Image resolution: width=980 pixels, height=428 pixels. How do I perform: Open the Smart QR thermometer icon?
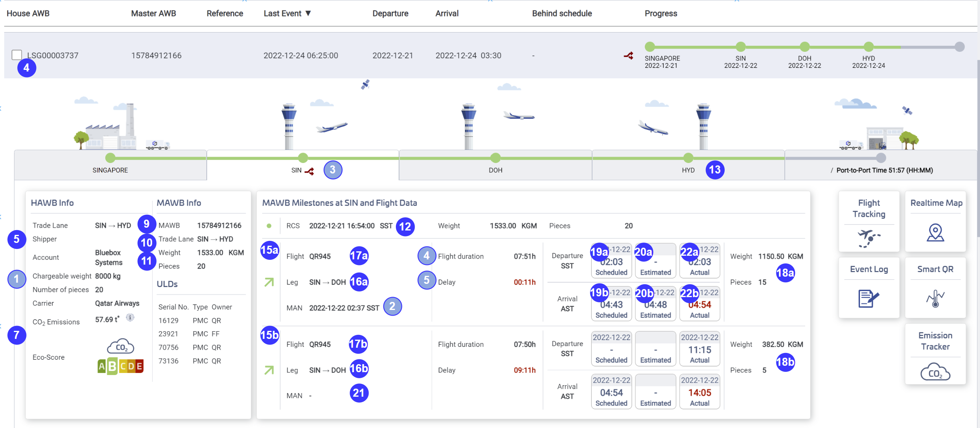coord(935,299)
